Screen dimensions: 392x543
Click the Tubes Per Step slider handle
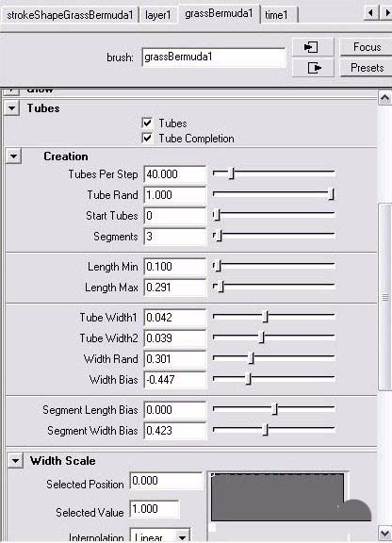tap(232, 173)
